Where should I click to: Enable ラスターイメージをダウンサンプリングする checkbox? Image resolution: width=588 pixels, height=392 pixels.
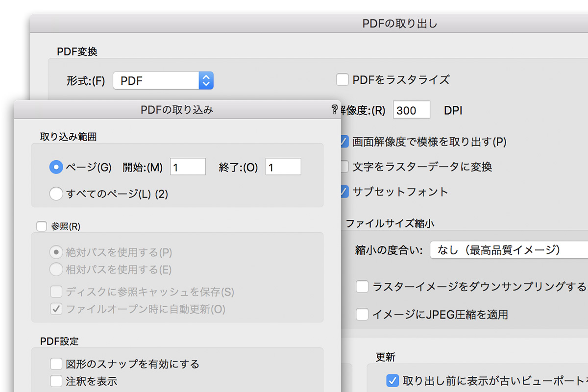(362, 287)
